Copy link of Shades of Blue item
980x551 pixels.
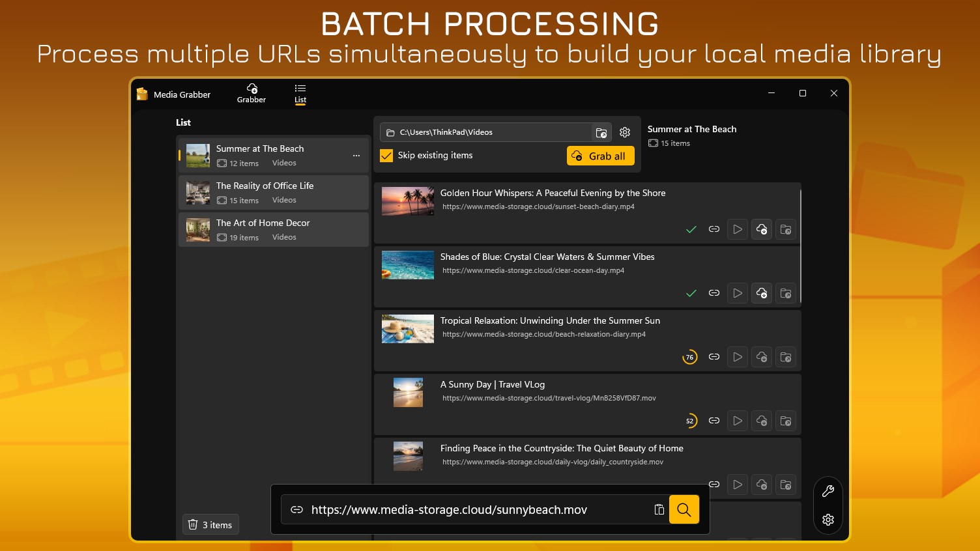[714, 293]
